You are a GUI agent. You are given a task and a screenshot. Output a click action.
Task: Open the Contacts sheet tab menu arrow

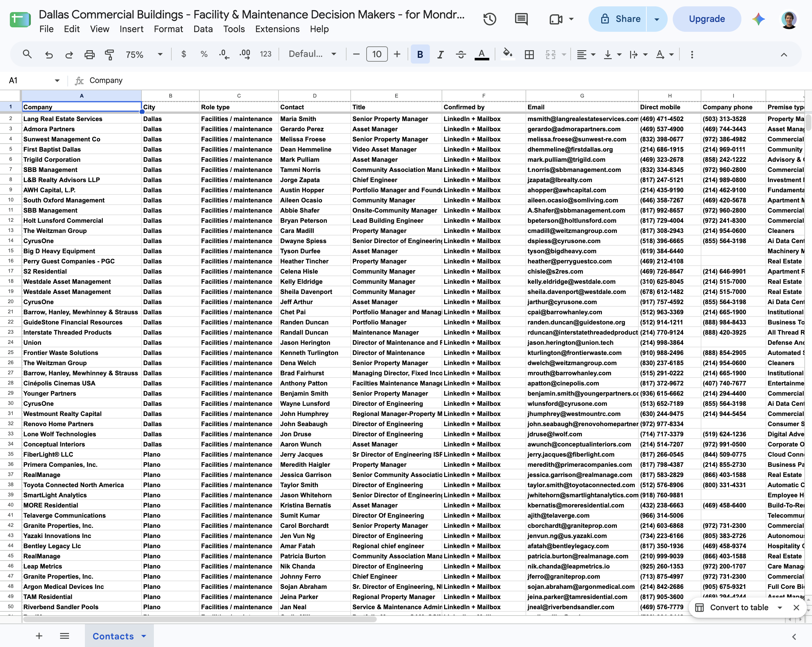click(144, 636)
